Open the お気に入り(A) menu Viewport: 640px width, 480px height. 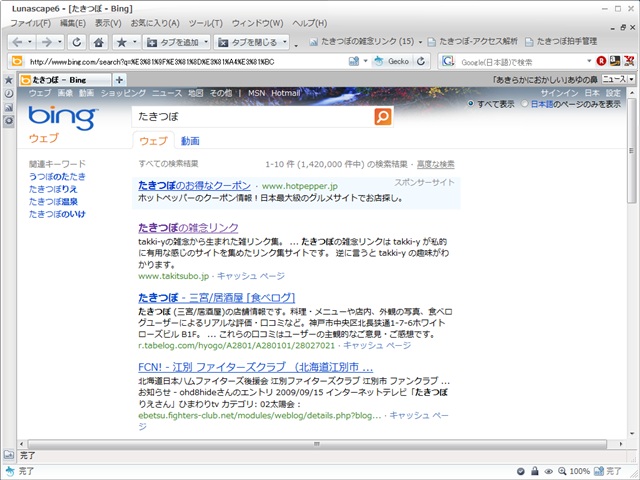point(155,23)
